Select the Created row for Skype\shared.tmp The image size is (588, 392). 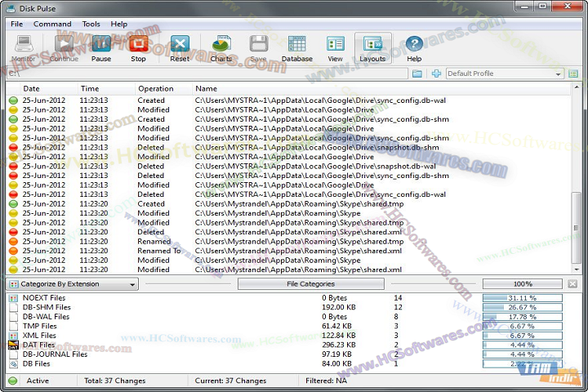pos(289,204)
